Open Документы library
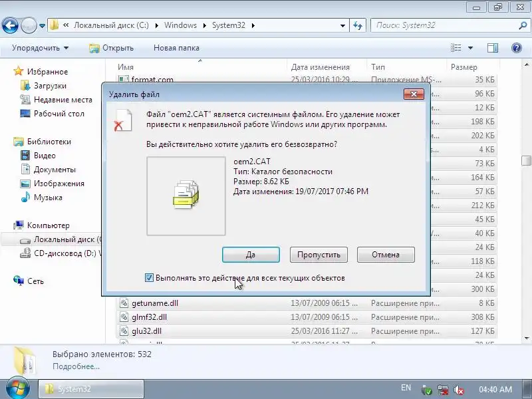 pyautogui.click(x=55, y=170)
